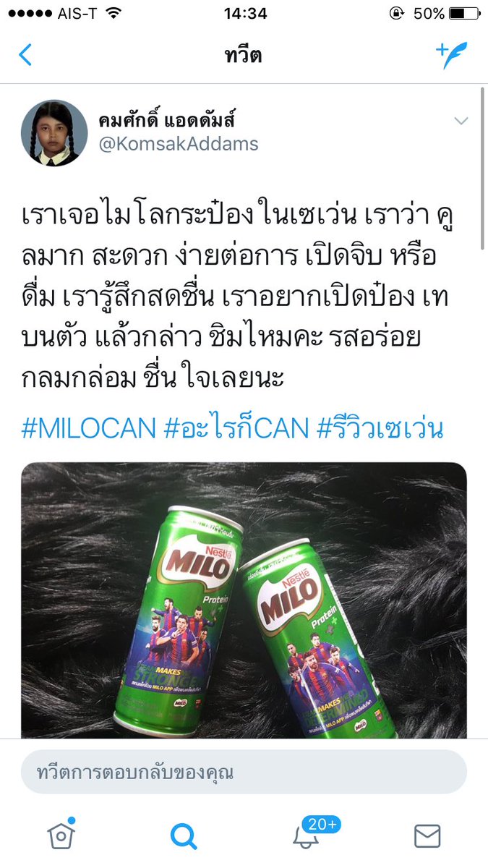Open the Messages envelope tab
488x868 pixels.
pyautogui.click(x=427, y=836)
